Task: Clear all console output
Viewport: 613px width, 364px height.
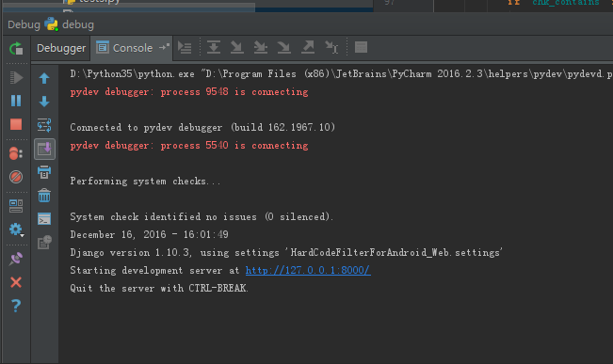Action: [44, 196]
